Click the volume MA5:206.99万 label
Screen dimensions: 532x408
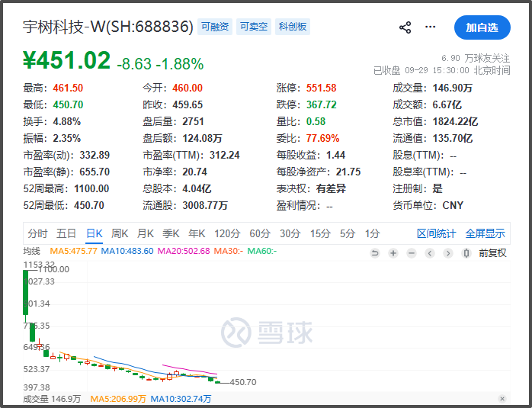pyautogui.click(x=118, y=399)
